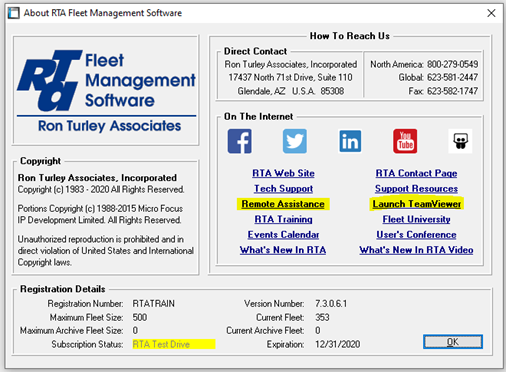Open RTA's Facebook page icon
The image size is (506, 372).
239,141
